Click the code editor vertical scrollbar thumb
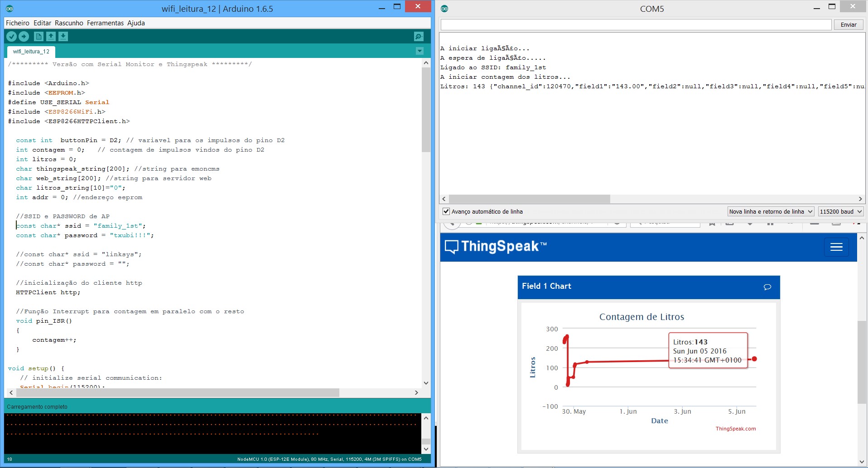868x468 pixels. 426,110
